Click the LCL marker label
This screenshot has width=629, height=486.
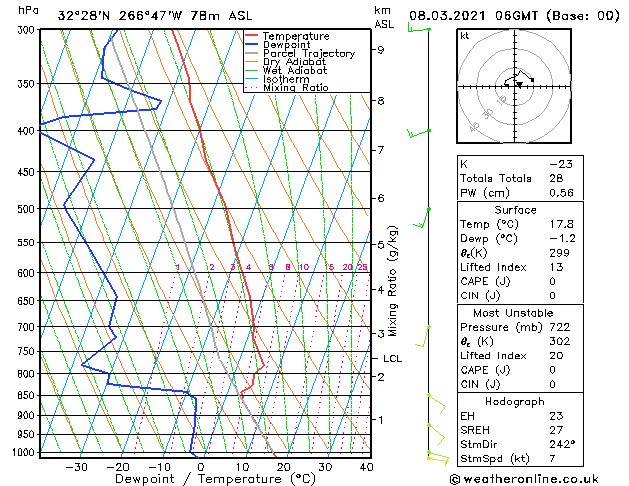392,358
